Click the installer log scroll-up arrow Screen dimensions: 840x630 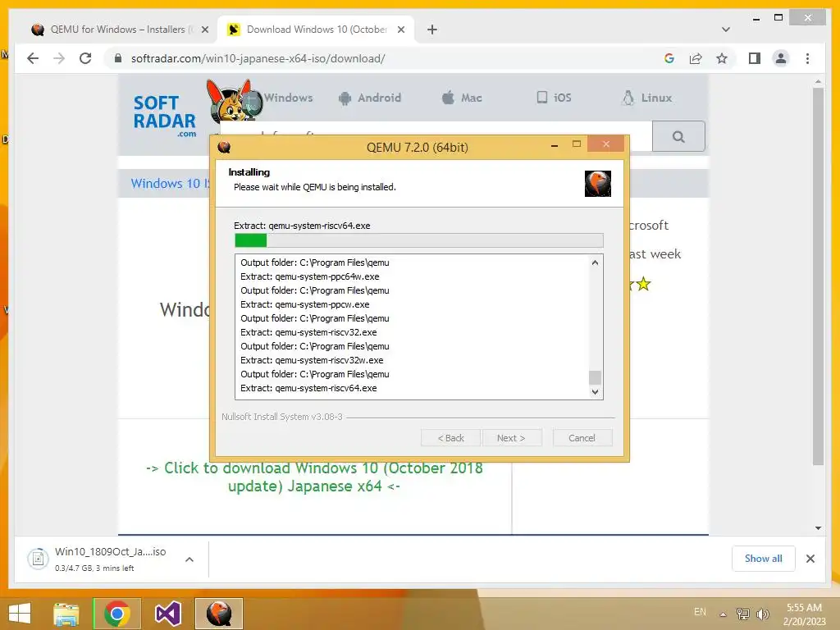tap(595, 262)
